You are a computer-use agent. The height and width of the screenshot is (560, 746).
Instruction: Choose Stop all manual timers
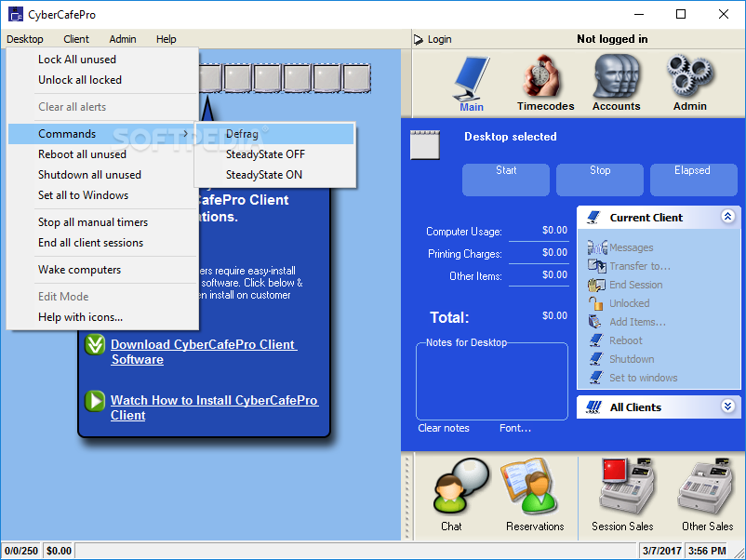pyautogui.click(x=102, y=222)
